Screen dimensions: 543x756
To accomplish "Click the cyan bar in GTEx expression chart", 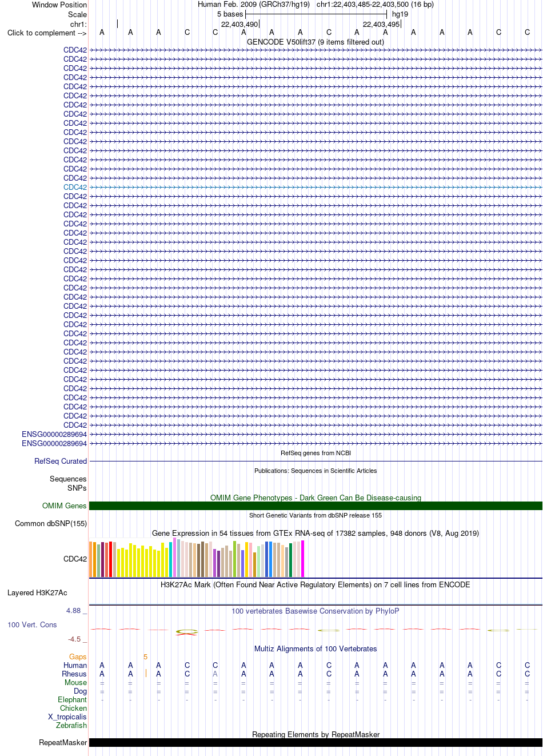I will tap(171, 559).
